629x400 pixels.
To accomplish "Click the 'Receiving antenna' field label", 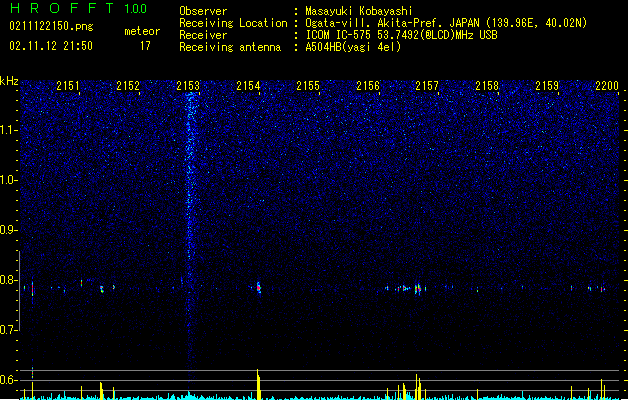I will point(230,47).
